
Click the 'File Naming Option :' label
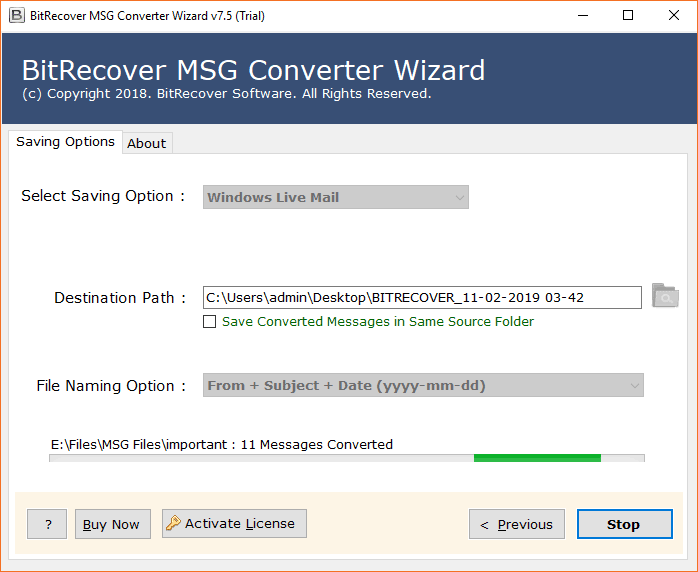111,385
